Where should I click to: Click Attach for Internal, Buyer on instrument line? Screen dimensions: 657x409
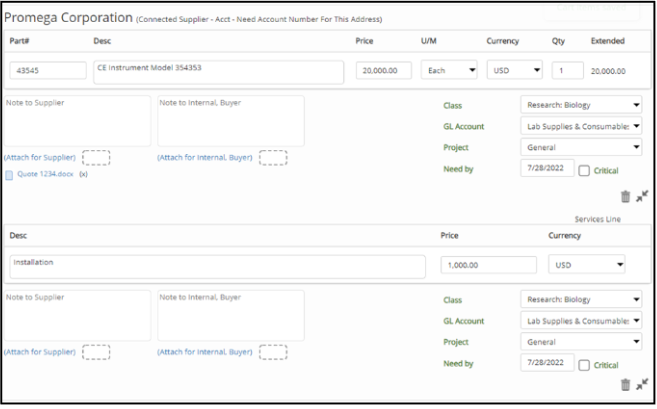[205, 158]
